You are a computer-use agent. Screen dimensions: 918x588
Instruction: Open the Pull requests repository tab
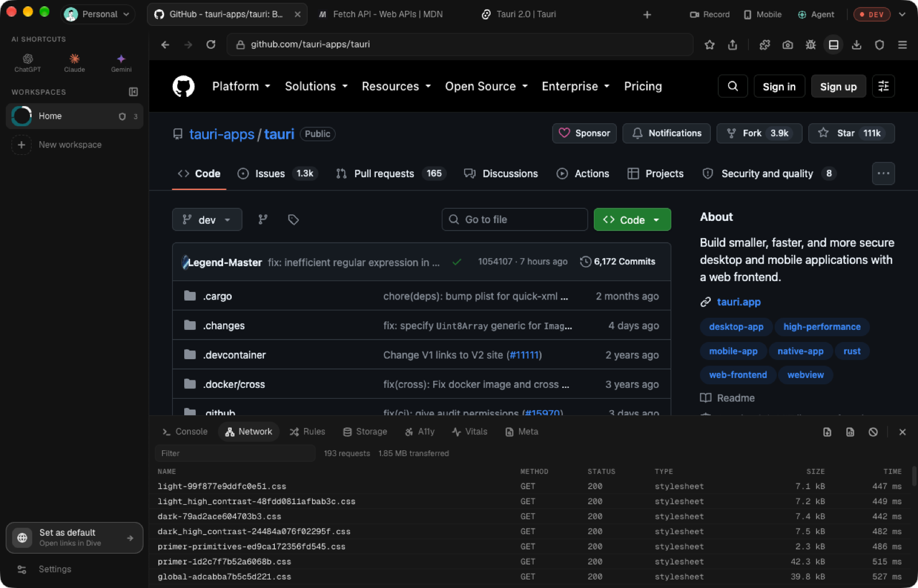391,173
